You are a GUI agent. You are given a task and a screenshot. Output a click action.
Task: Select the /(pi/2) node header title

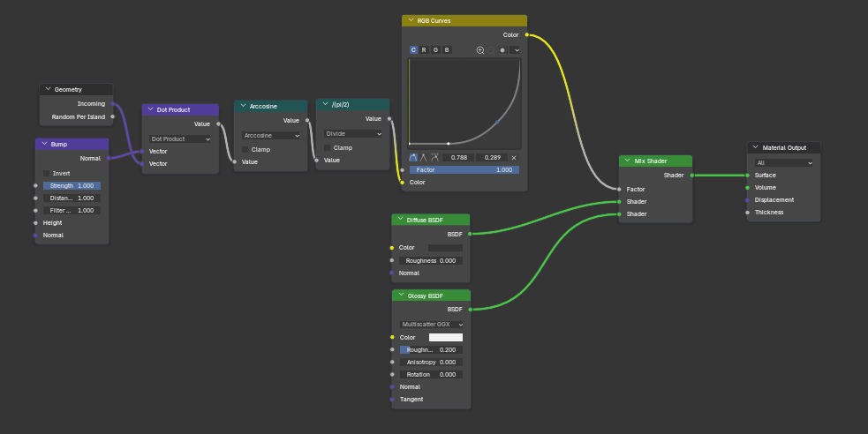coord(341,104)
